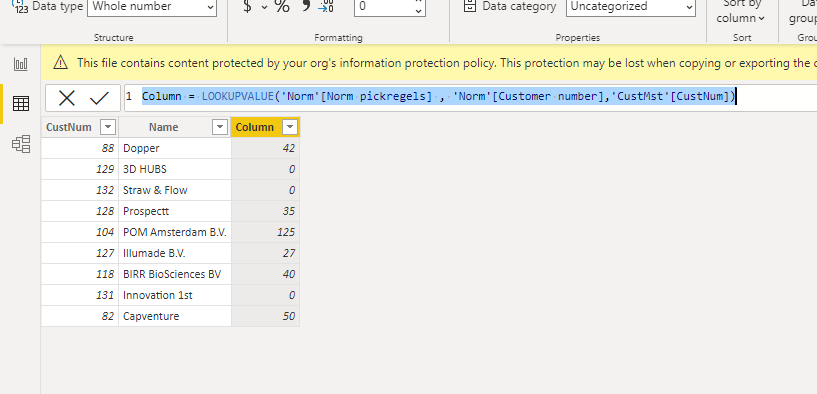Viewport: 817px width, 394px height.
Task: Select the warning triangle icon in banner
Action: click(x=60, y=63)
